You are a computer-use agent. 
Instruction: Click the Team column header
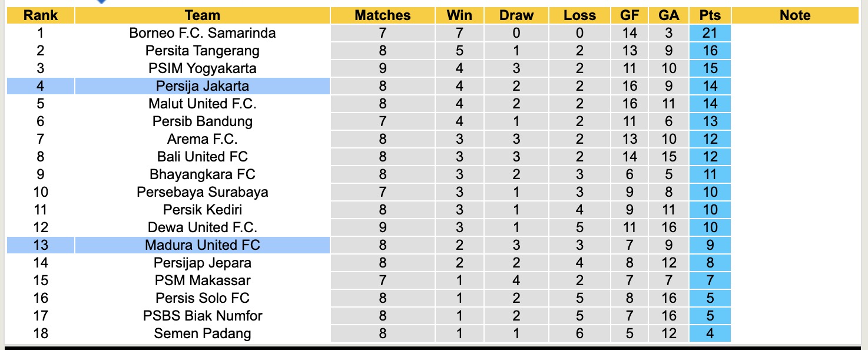point(202,15)
